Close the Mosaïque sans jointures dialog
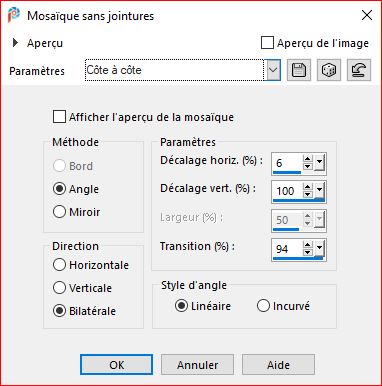 coord(367,15)
